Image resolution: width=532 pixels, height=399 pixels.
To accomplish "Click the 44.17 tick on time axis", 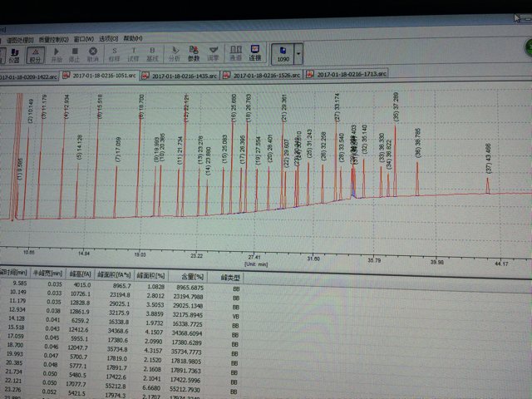I will (x=501, y=264).
